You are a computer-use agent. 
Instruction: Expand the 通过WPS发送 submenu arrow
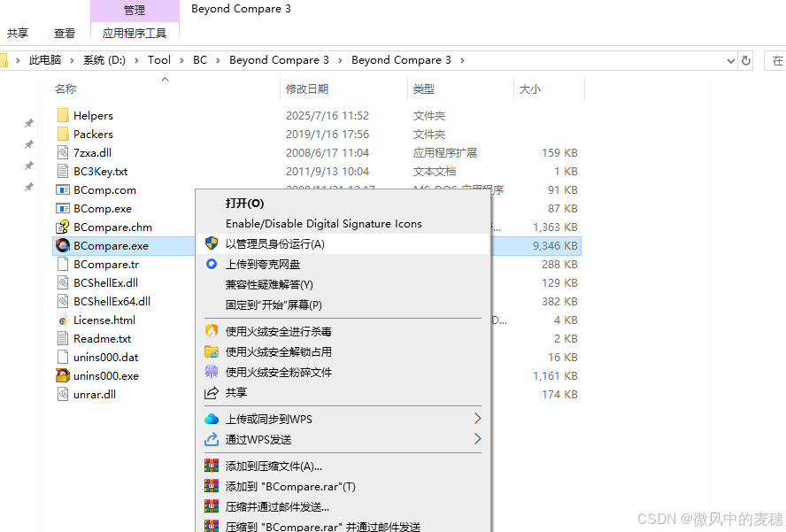(477, 439)
